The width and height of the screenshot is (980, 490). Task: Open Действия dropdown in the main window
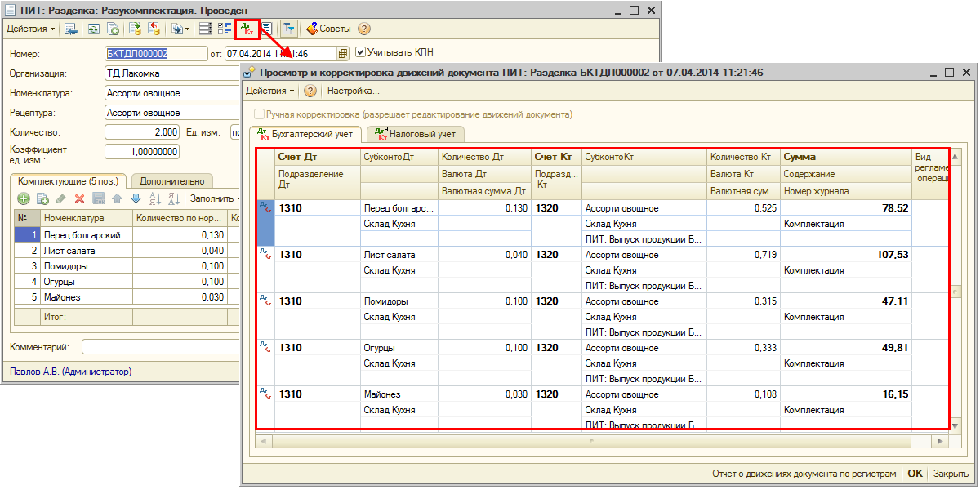click(31, 29)
